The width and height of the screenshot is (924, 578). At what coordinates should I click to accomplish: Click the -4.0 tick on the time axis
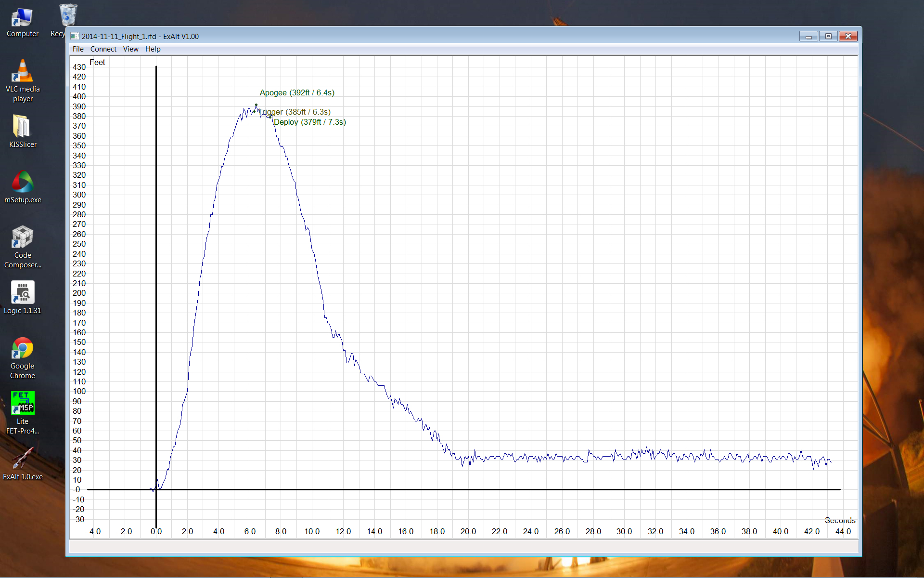pos(93,531)
